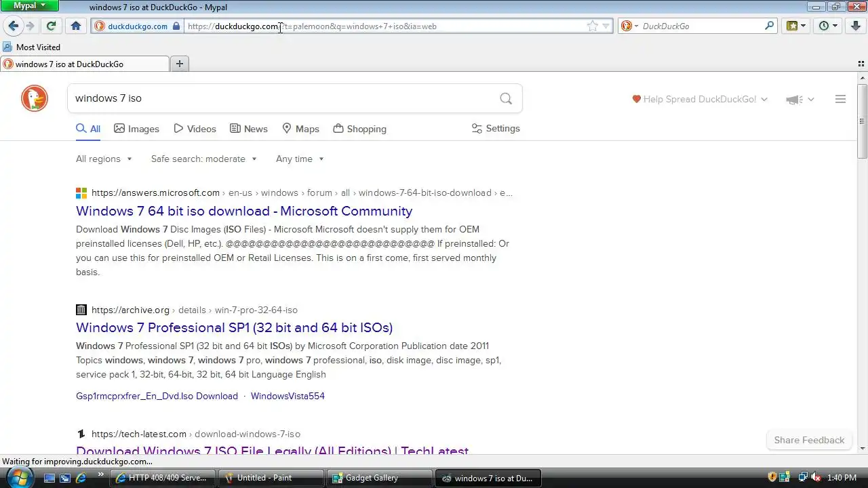The height and width of the screenshot is (488, 868).
Task: Click the padlock security icon
Action: click(x=176, y=26)
